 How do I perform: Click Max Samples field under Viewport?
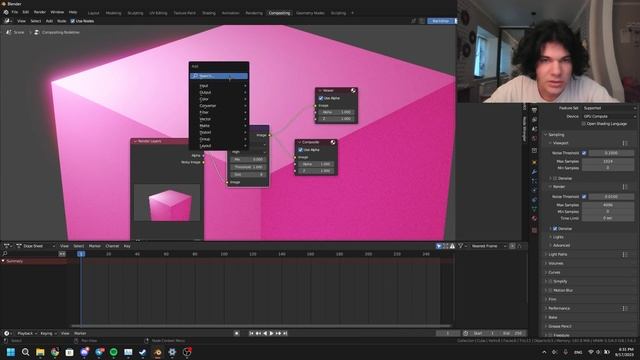pyautogui.click(x=608, y=161)
